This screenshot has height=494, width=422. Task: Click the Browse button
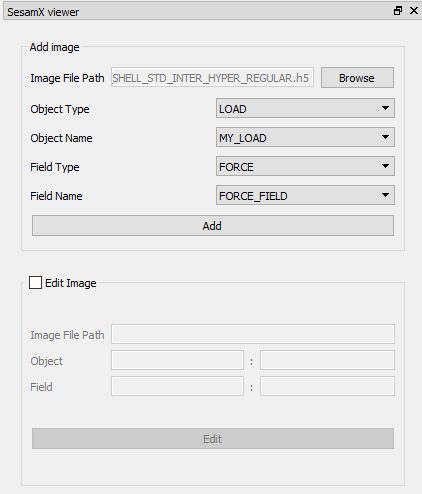click(357, 78)
